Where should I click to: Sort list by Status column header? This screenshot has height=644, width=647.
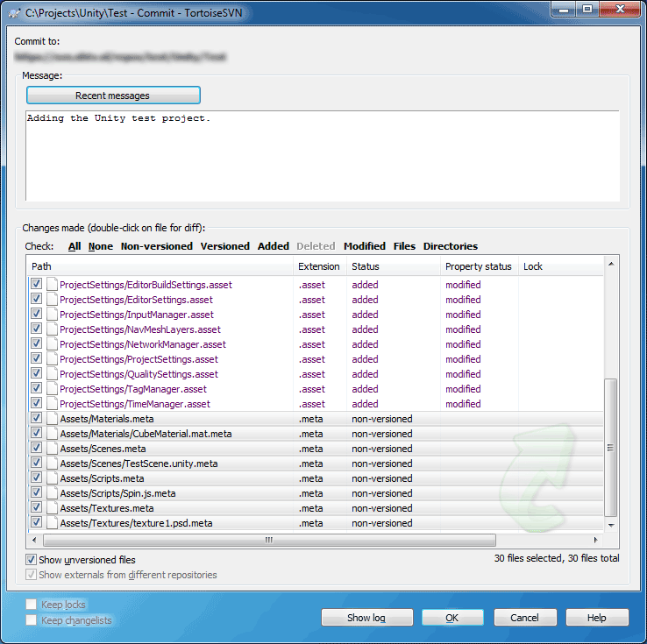394,266
